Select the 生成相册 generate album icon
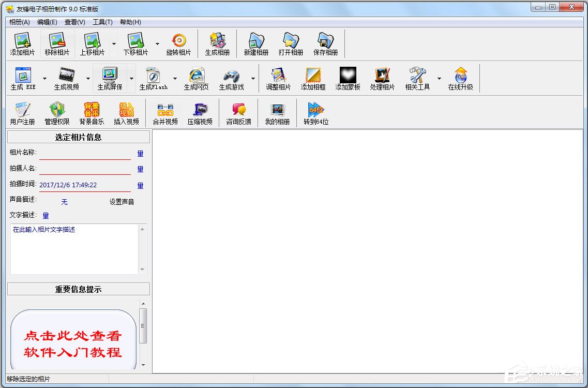The height and width of the screenshot is (388, 588). tap(217, 43)
